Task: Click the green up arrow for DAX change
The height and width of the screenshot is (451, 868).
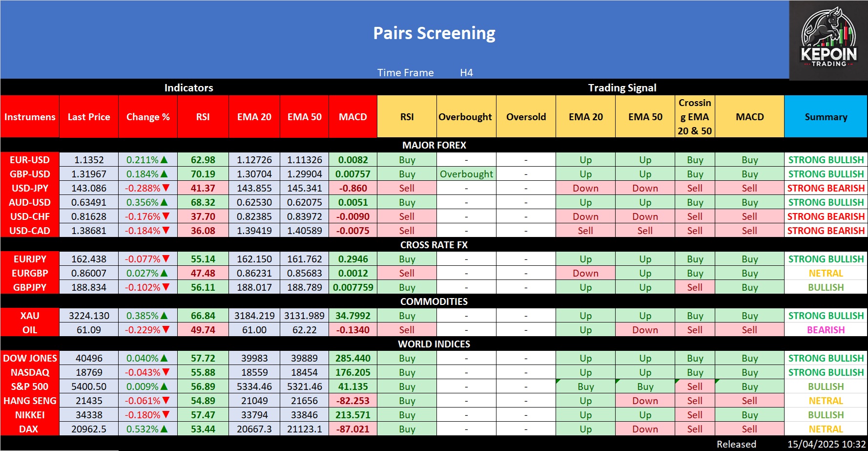Action: tap(164, 429)
